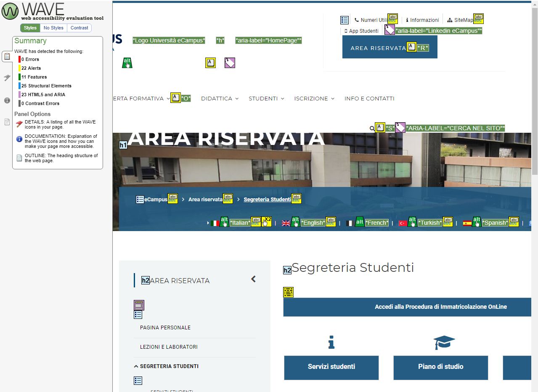
Task: Click the yellow alert icon above the Accedi button
Action: 288,292
